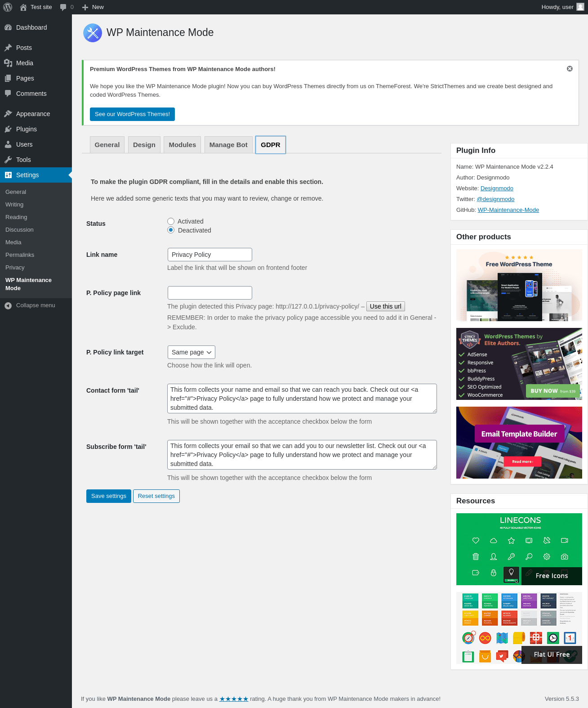This screenshot has height=708, width=588.
Task: Switch to the General tab
Action: coord(107,145)
